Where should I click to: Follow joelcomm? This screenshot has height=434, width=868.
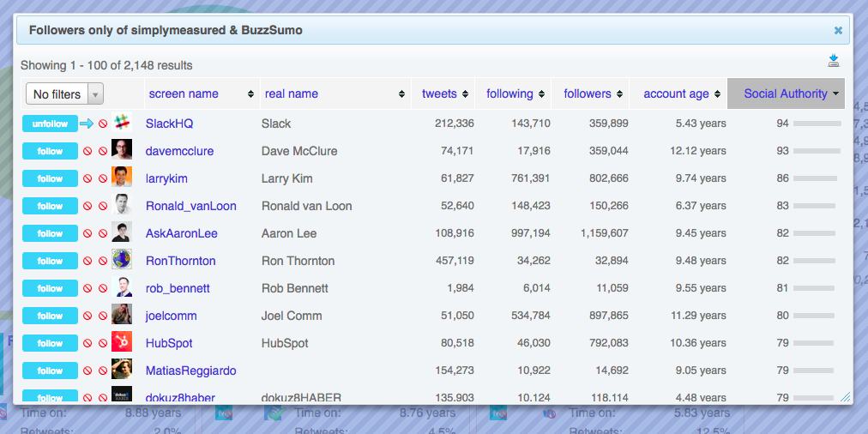click(50, 316)
